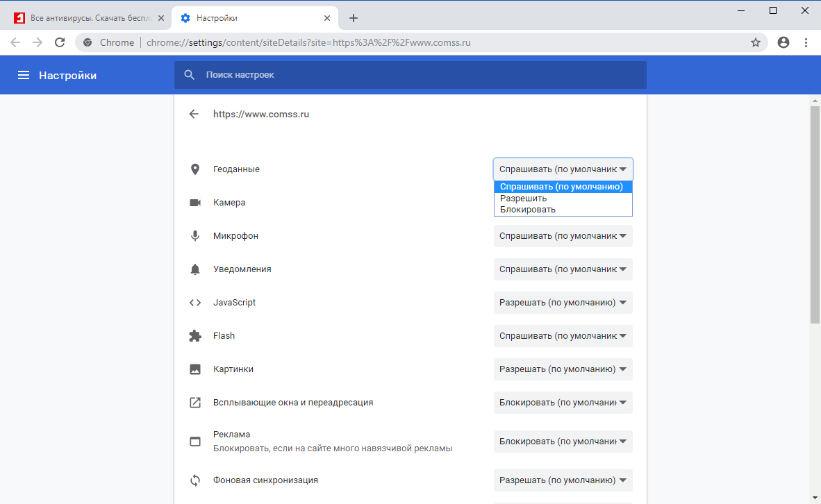Click the back arrow beside https://www.comss.ru
The image size is (821, 504).
[x=194, y=114]
